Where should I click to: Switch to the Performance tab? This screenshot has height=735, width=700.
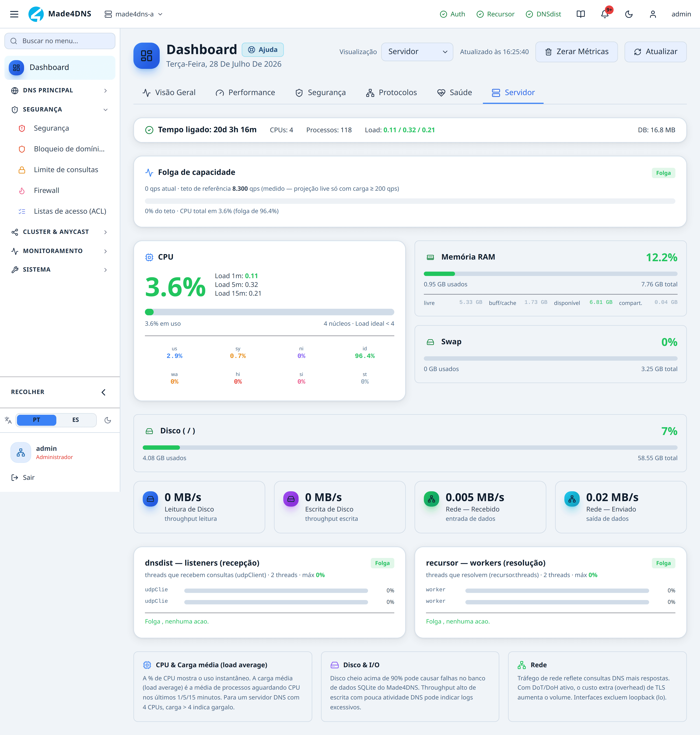click(x=245, y=93)
